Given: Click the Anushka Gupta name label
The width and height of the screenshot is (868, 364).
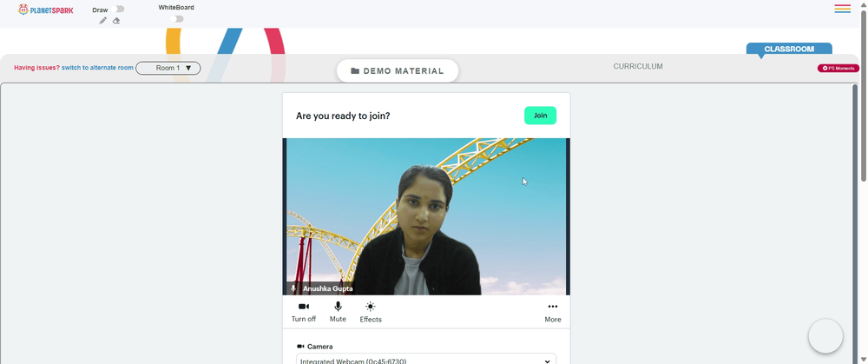Looking at the screenshot, I should 328,288.
